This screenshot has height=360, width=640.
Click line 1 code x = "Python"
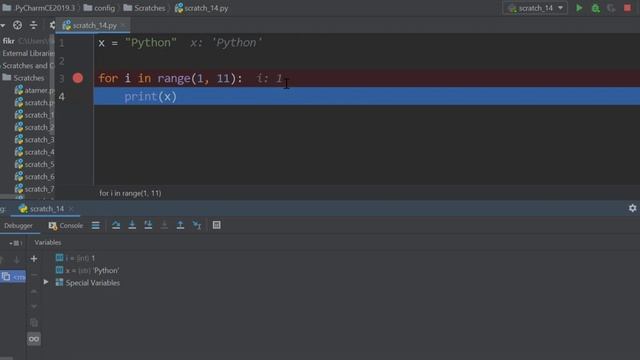click(138, 43)
